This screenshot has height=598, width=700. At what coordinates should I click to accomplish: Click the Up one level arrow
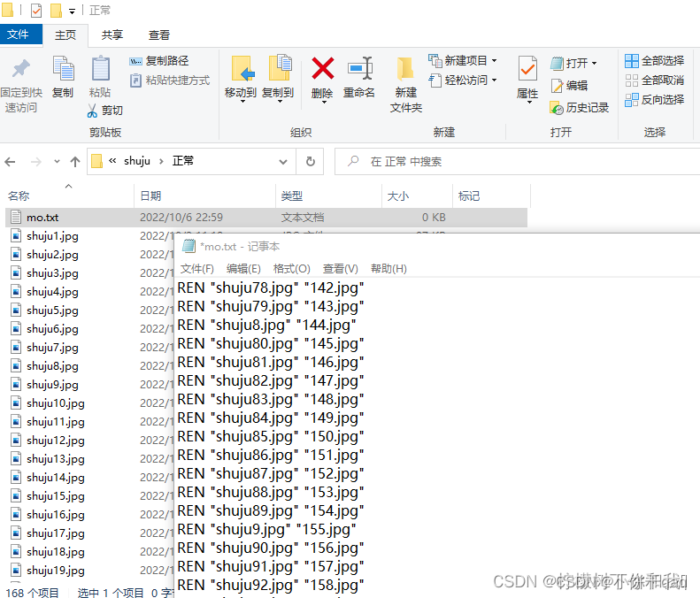[x=75, y=162]
